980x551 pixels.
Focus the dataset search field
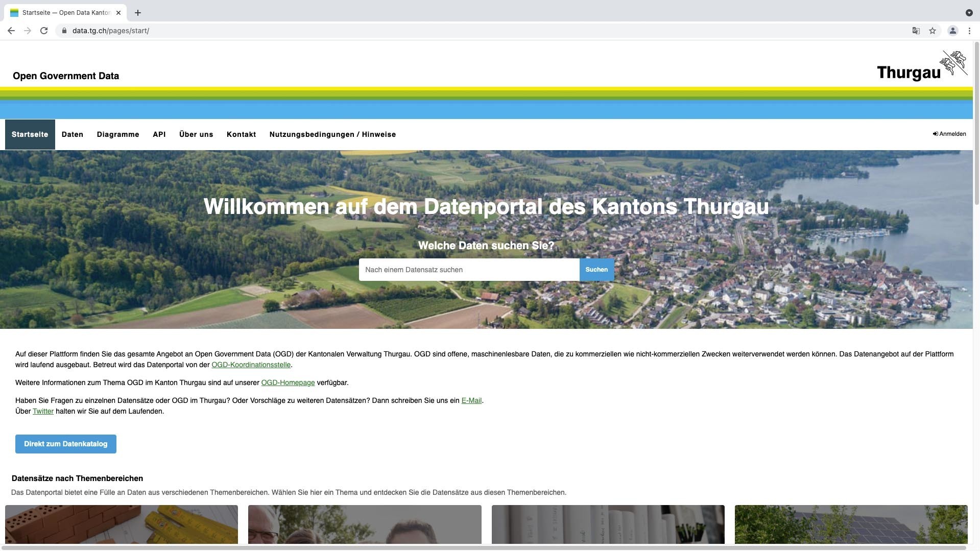point(469,270)
